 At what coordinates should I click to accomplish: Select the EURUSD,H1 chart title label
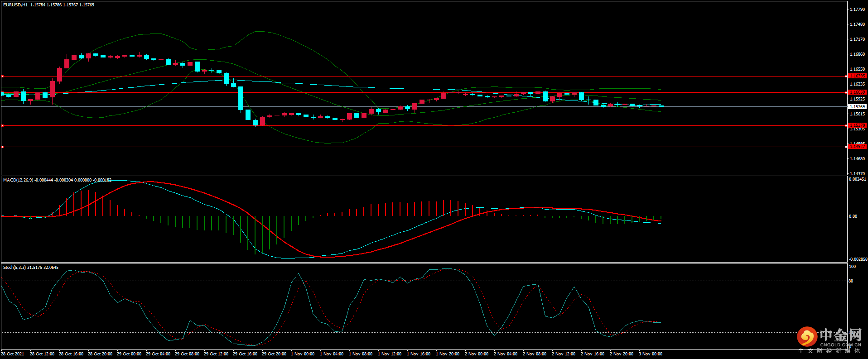point(15,5)
